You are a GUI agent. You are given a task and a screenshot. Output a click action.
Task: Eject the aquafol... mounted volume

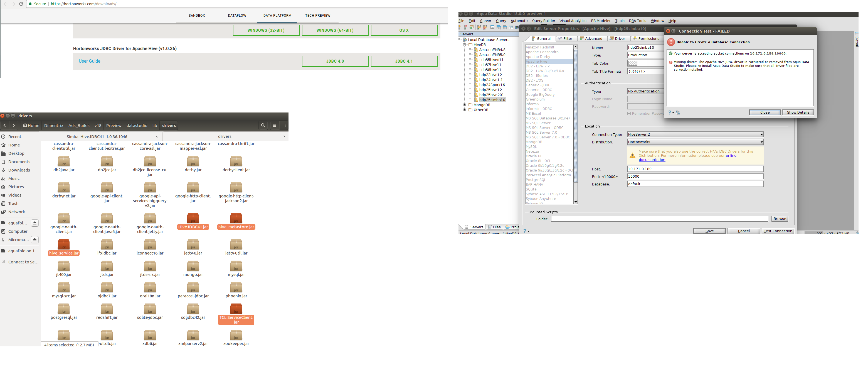34,223
